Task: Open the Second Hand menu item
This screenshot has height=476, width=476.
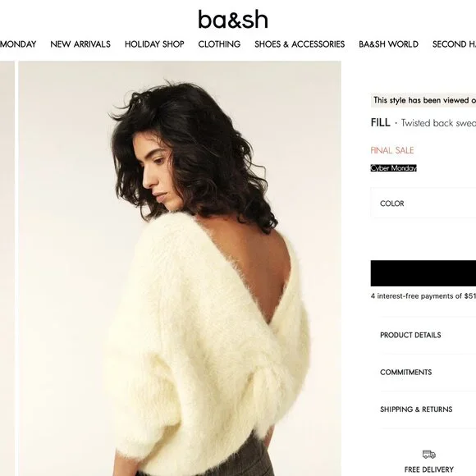Action: pyautogui.click(x=454, y=44)
